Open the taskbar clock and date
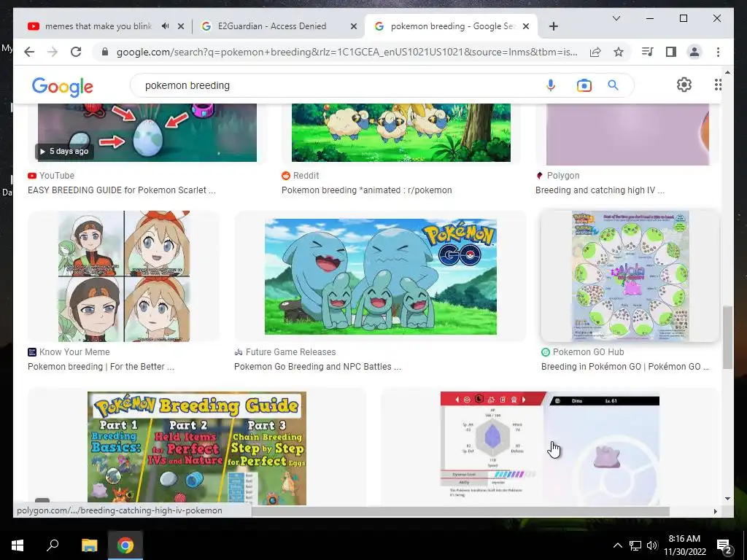747x560 pixels. click(x=684, y=545)
